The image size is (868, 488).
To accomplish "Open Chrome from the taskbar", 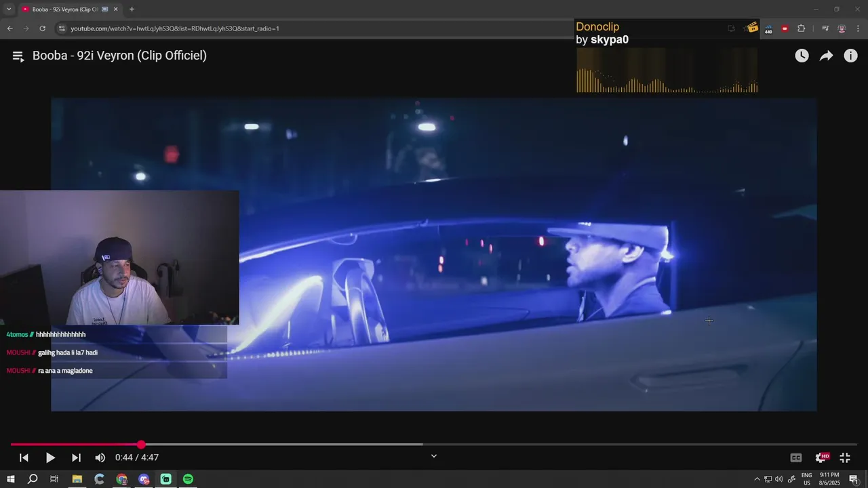I will pyautogui.click(x=121, y=479).
